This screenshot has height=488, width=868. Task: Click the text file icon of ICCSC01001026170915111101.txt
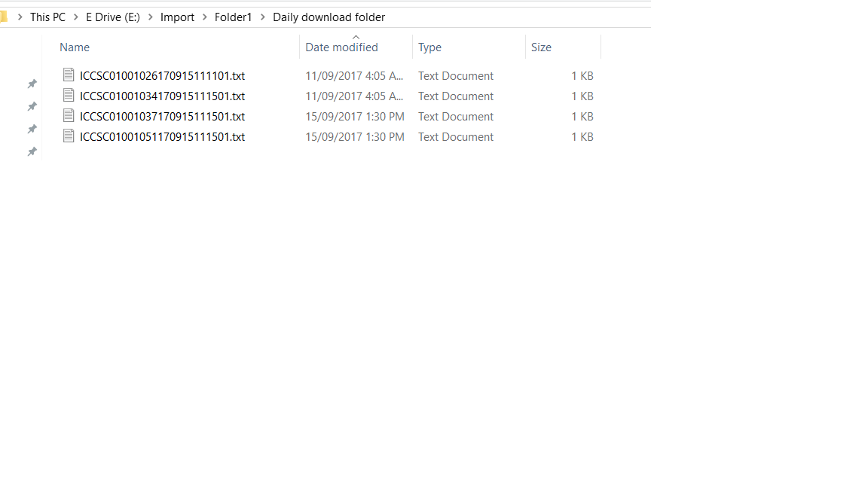point(69,75)
